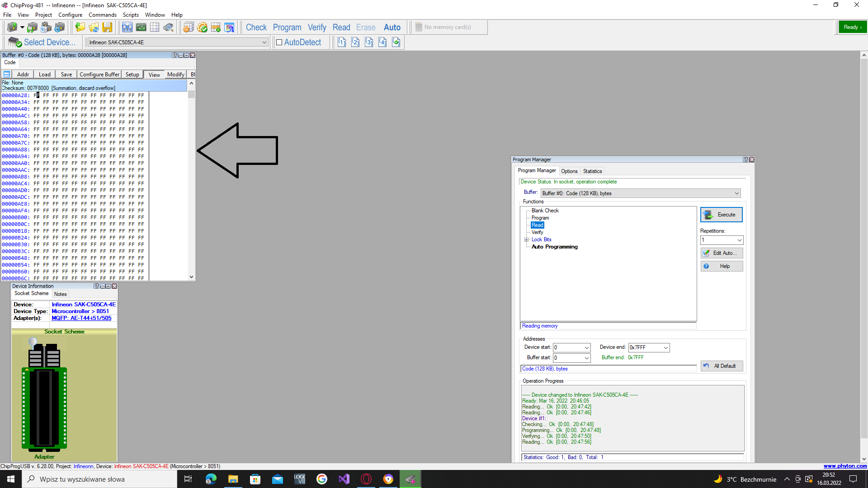Viewport: 868px width, 488px height.
Task: Expand the Lock Bits tree node
Action: 526,240
